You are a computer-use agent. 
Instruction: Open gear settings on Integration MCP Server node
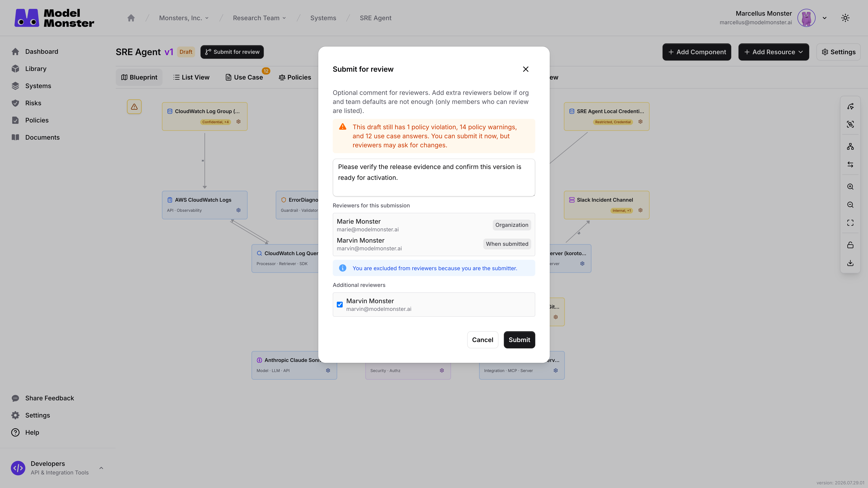(556, 371)
